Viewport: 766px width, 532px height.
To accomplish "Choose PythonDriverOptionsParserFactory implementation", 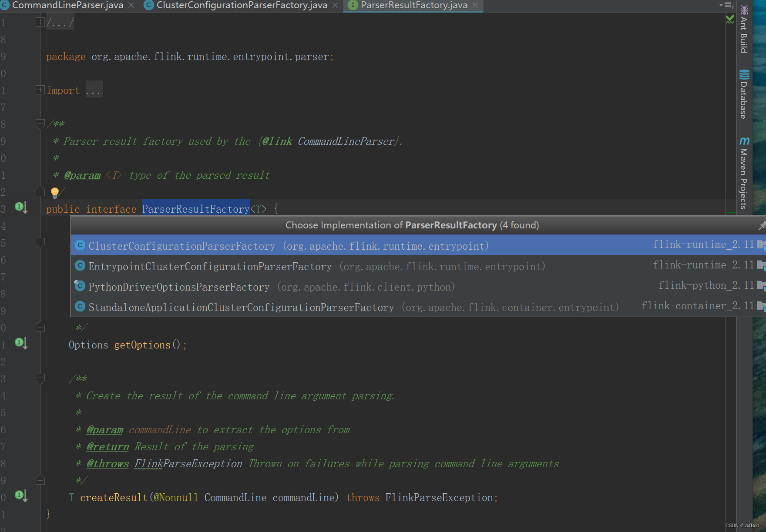I will (x=418, y=286).
